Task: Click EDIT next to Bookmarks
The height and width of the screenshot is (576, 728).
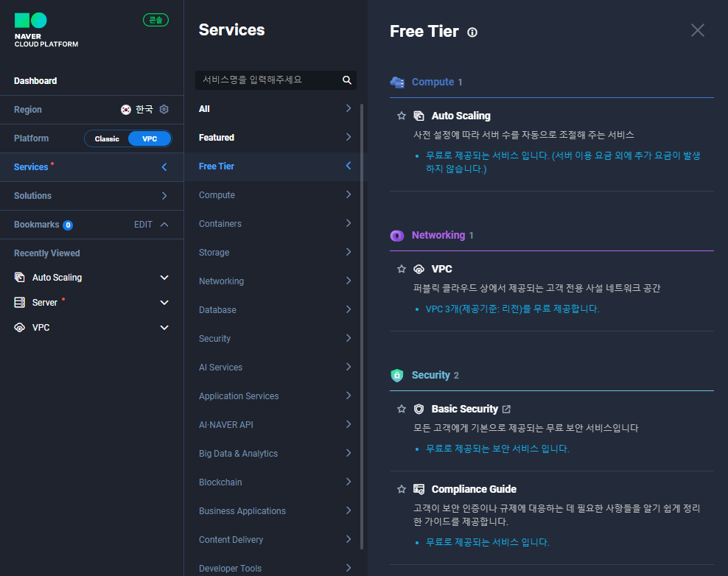Action: pyautogui.click(x=143, y=225)
